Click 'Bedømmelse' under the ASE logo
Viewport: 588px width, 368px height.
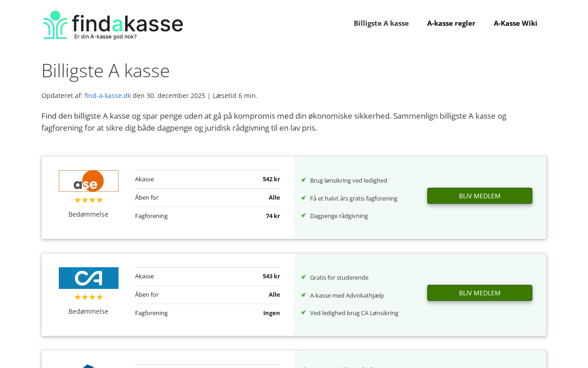[89, 214]
